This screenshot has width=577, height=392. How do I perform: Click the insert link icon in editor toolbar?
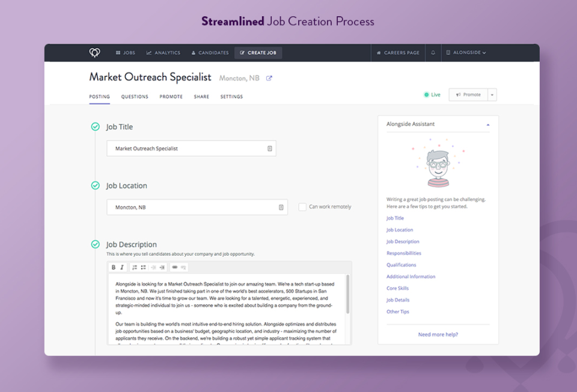175,267
